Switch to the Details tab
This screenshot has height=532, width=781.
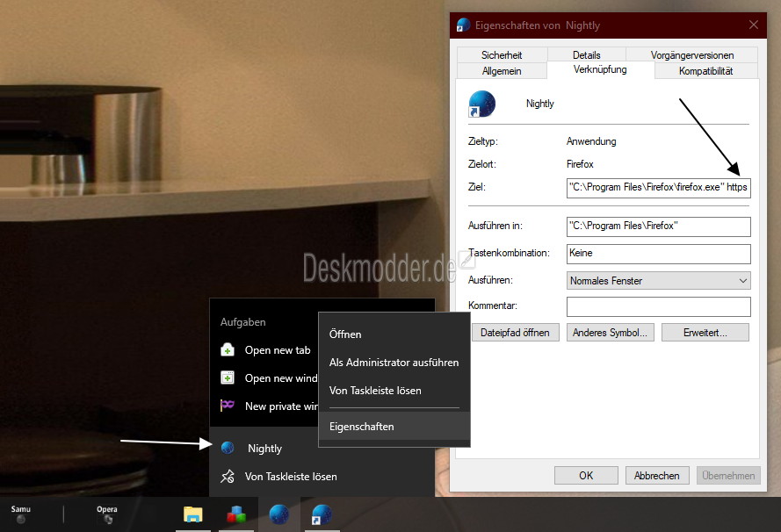pos(586,54)
